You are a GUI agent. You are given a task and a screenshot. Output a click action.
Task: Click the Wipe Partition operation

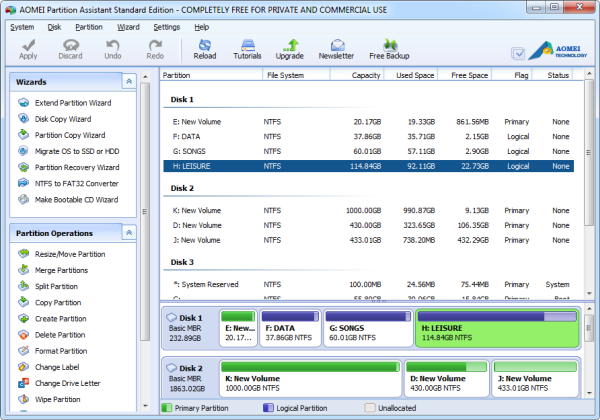58,399
